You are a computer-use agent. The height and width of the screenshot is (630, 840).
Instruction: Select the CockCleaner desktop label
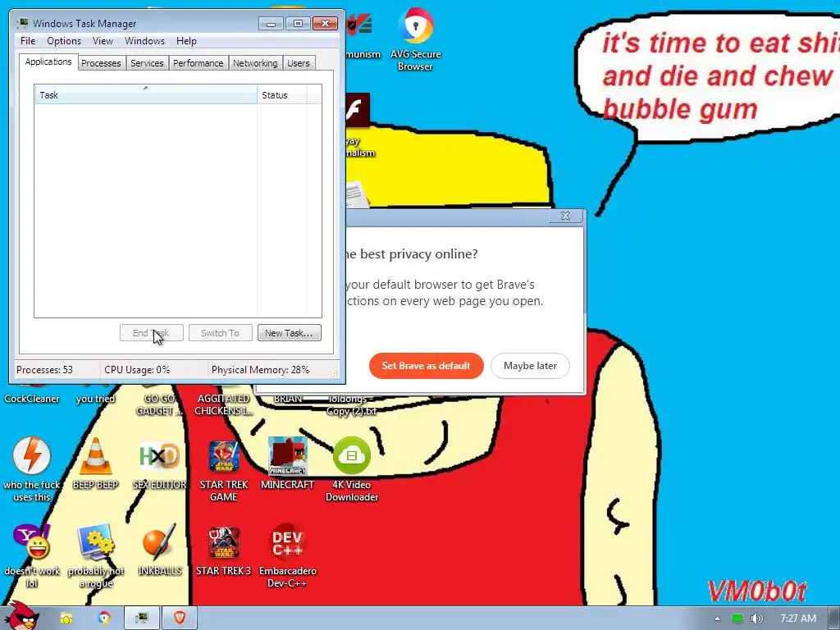(x=32, y=399)
